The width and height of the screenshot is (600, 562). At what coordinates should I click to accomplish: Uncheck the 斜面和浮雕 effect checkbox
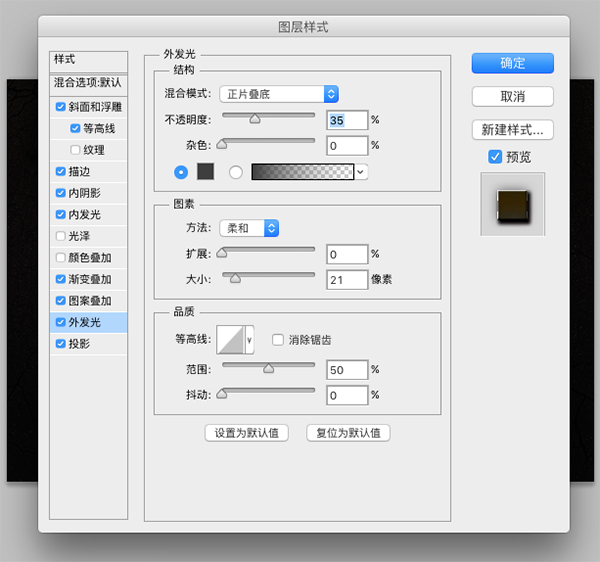click(61, 107)
